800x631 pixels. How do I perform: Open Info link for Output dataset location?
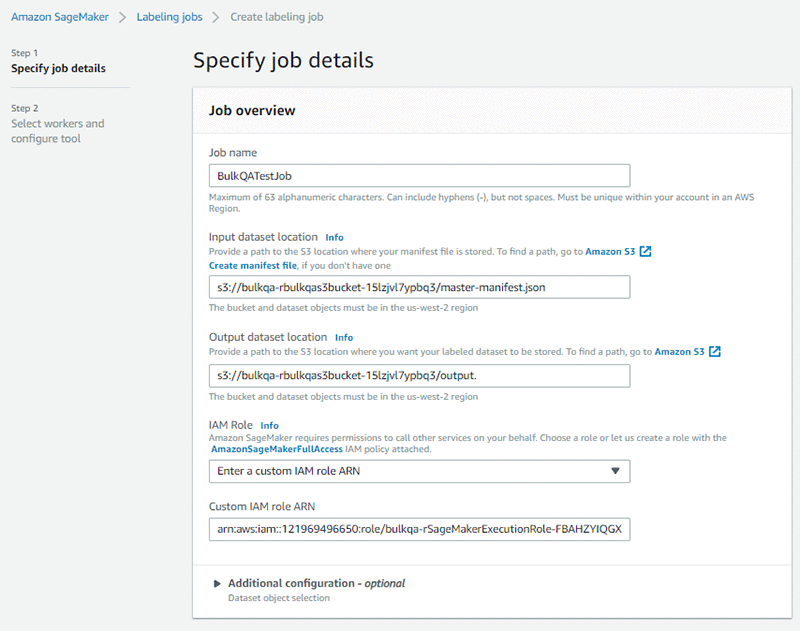pyautogui.click(x=343, y=338)
